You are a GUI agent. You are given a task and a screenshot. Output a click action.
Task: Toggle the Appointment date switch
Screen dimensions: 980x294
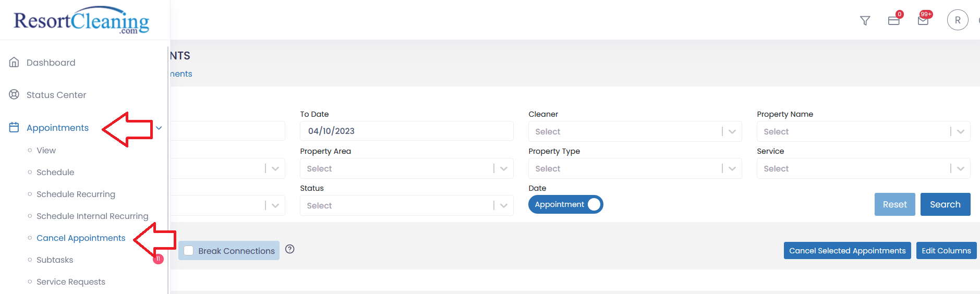[566, 204]
